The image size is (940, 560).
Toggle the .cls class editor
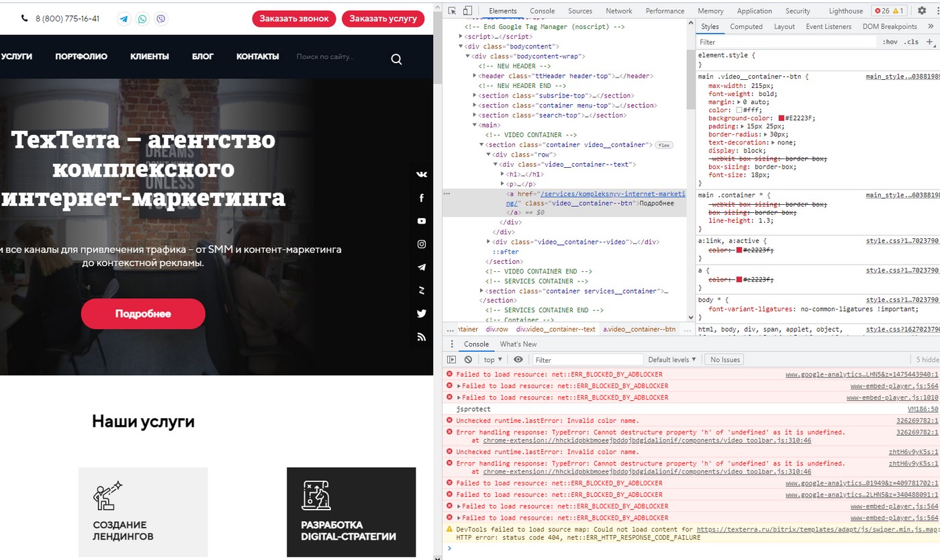(911, 42)
